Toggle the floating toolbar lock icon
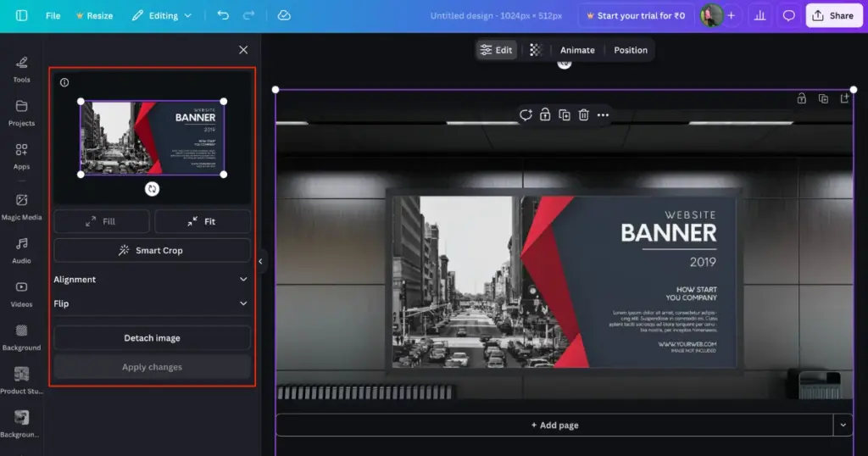 click(x=545, y=115)
